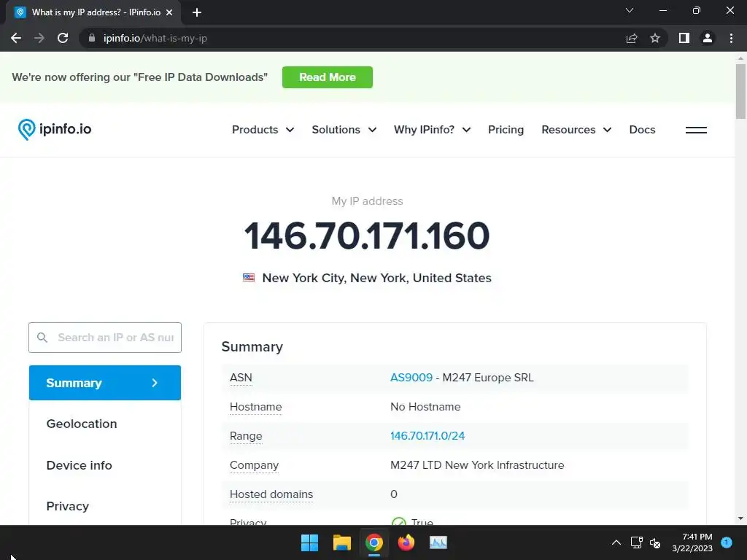Open the Pricing page

506,130
